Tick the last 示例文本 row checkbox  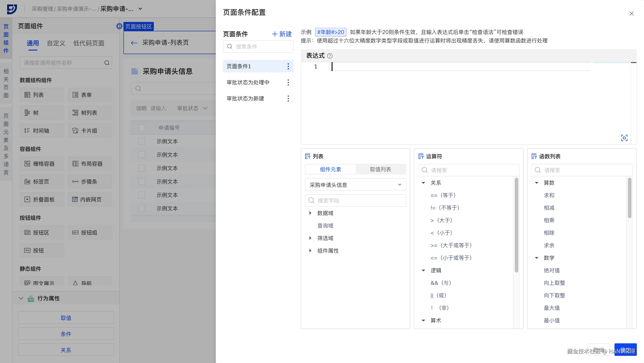coord(142,208)
